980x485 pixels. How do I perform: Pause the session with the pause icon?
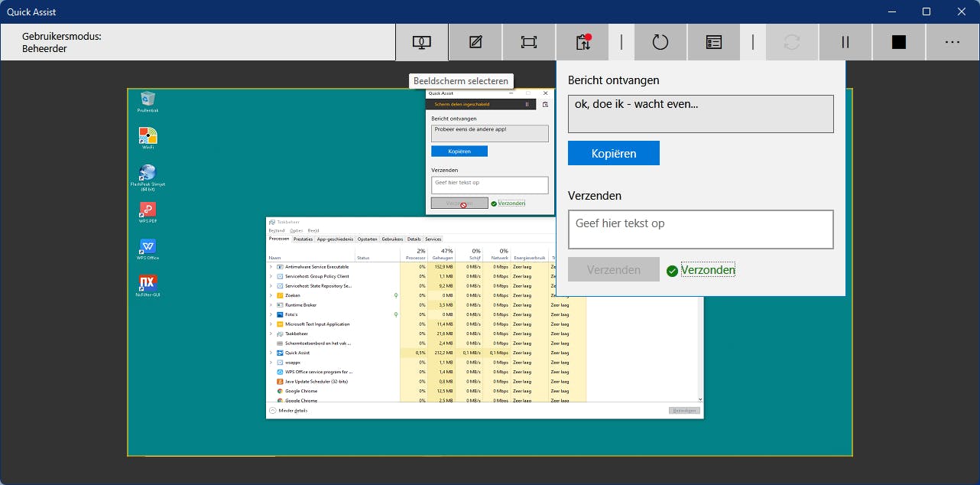click(x=845, y=42)
